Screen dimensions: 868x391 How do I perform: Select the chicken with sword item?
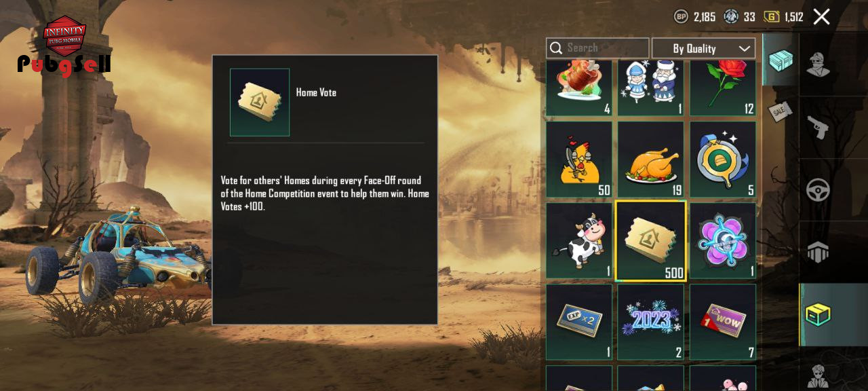point(579,160)
